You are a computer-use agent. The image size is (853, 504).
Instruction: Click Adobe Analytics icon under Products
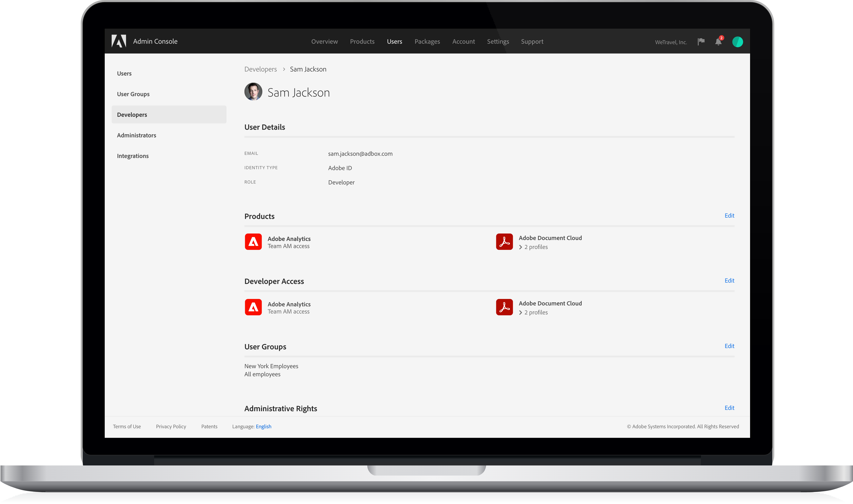[x=253, y=242]
